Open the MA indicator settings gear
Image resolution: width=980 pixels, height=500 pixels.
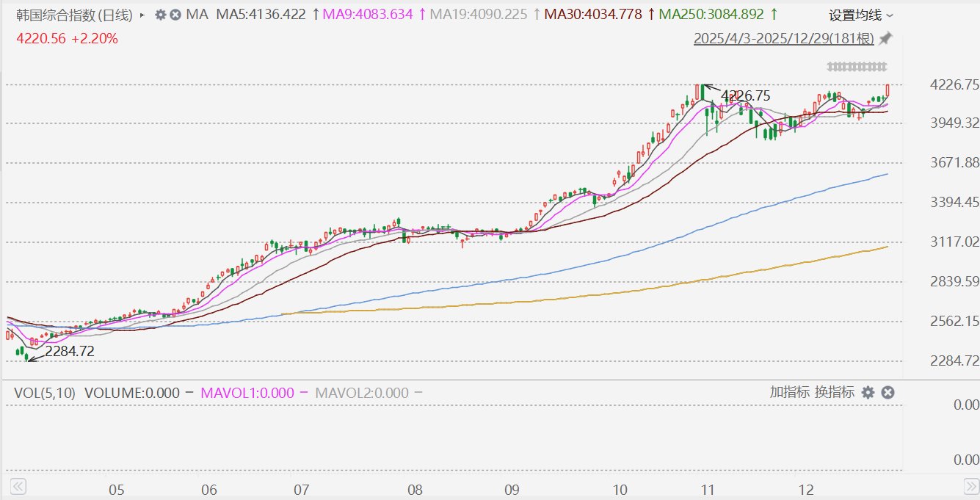[161, 15]
